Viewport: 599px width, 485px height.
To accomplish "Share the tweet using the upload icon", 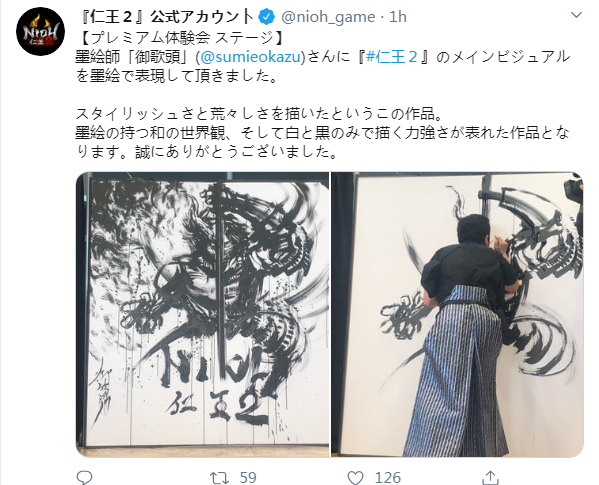I will (490, 477).
